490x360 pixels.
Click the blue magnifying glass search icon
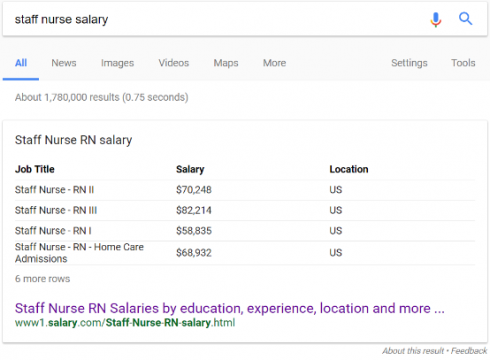point(465,19)
